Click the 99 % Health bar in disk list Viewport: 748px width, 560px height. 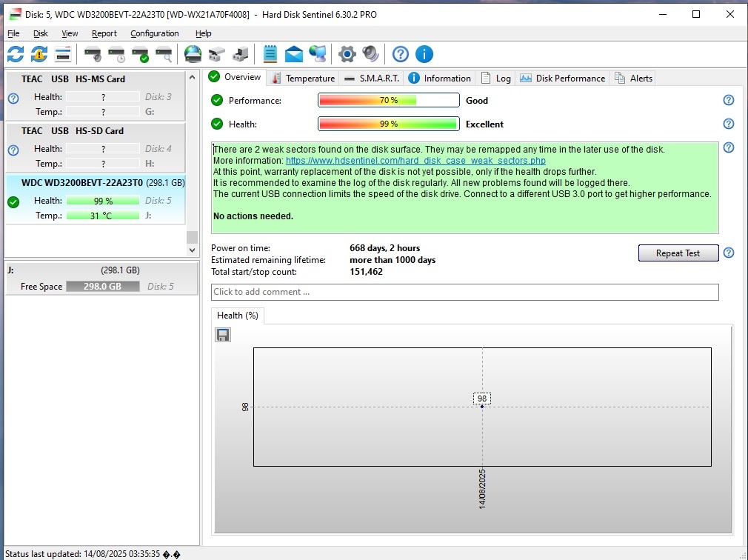coord(102,201)
